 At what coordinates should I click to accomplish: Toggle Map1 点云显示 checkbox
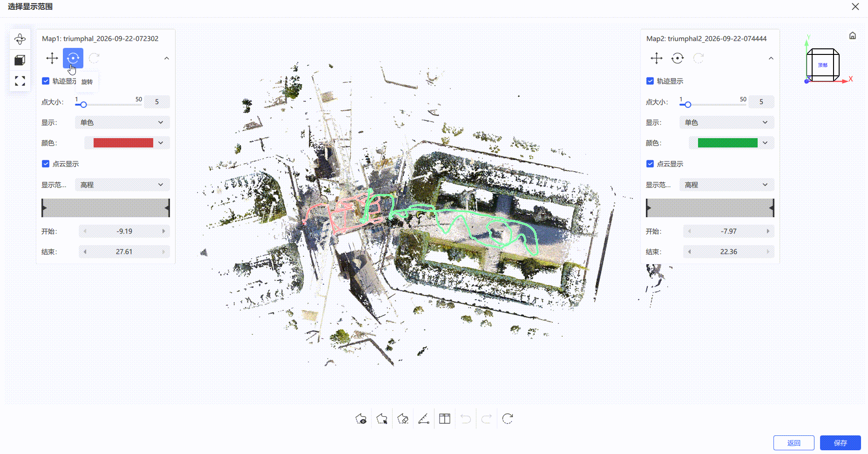(x=46, y=164)
